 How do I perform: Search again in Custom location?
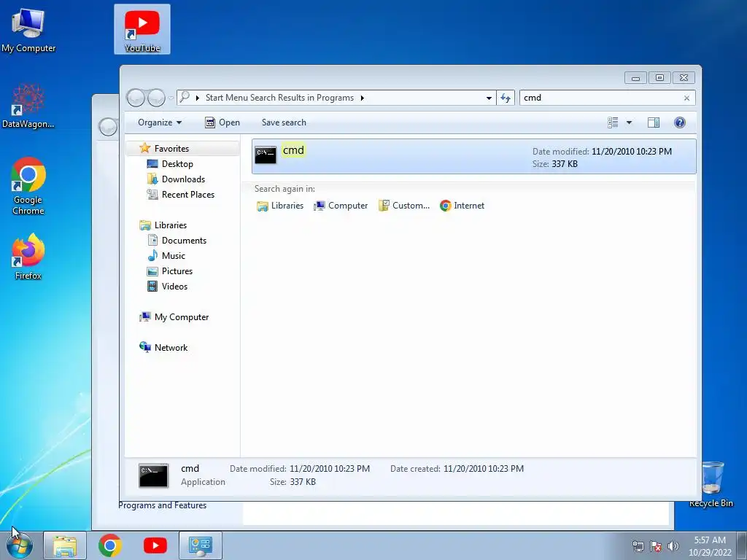(x=404, y=206)
